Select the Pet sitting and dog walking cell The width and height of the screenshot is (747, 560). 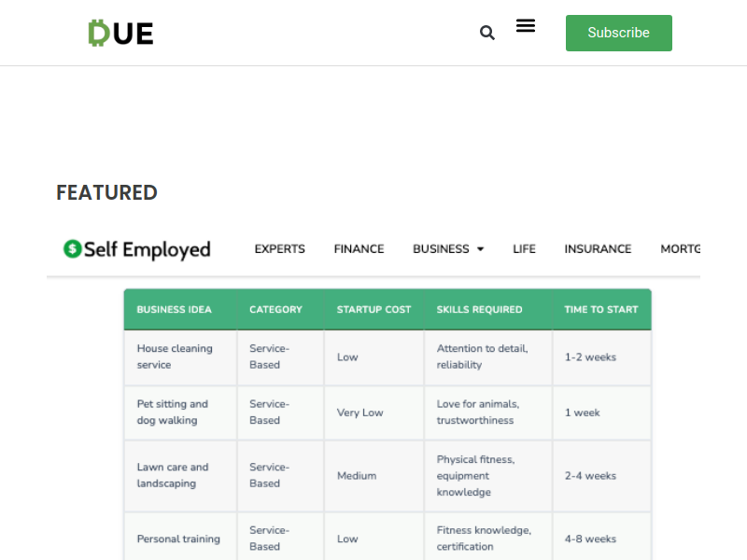[180, 413]
